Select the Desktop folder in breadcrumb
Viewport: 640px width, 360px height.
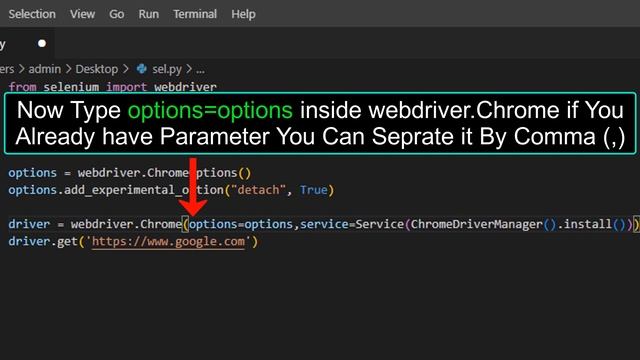[97, 69]
